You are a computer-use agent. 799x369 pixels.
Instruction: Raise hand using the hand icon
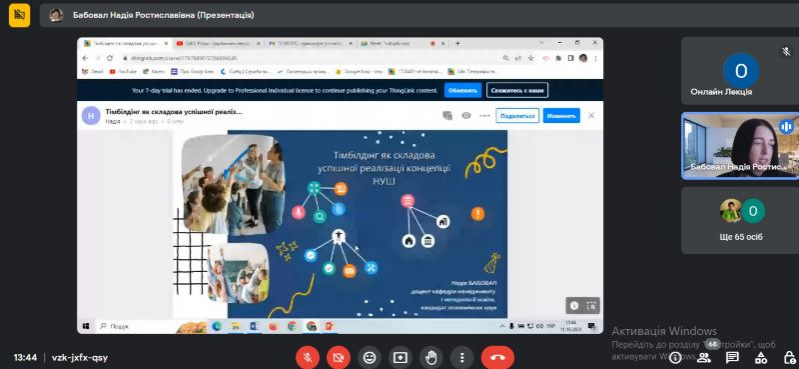click(431, 357)
